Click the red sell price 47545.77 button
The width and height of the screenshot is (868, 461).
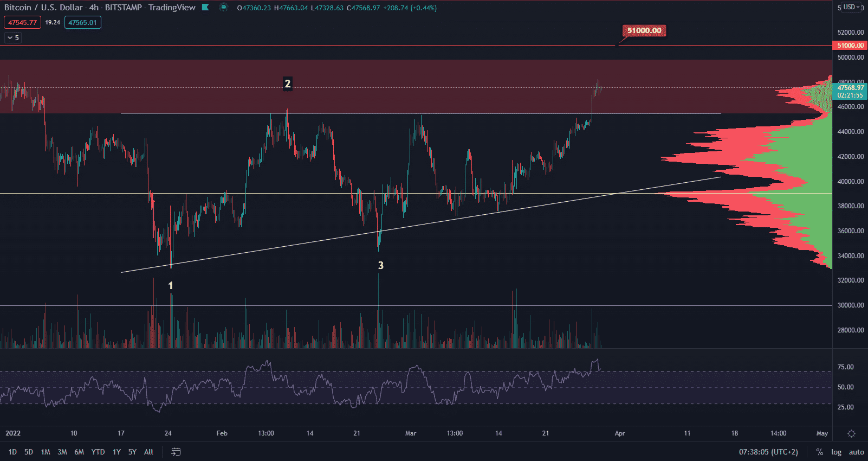tap(22, 22)
